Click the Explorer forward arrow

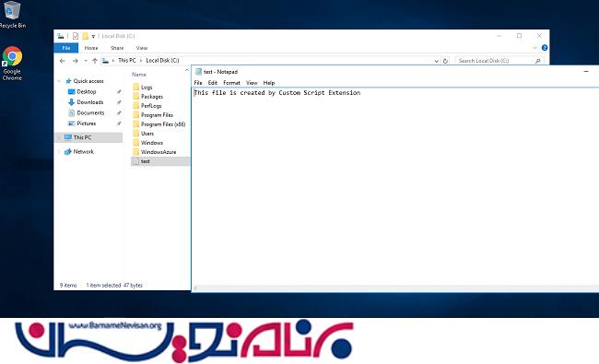76,61
